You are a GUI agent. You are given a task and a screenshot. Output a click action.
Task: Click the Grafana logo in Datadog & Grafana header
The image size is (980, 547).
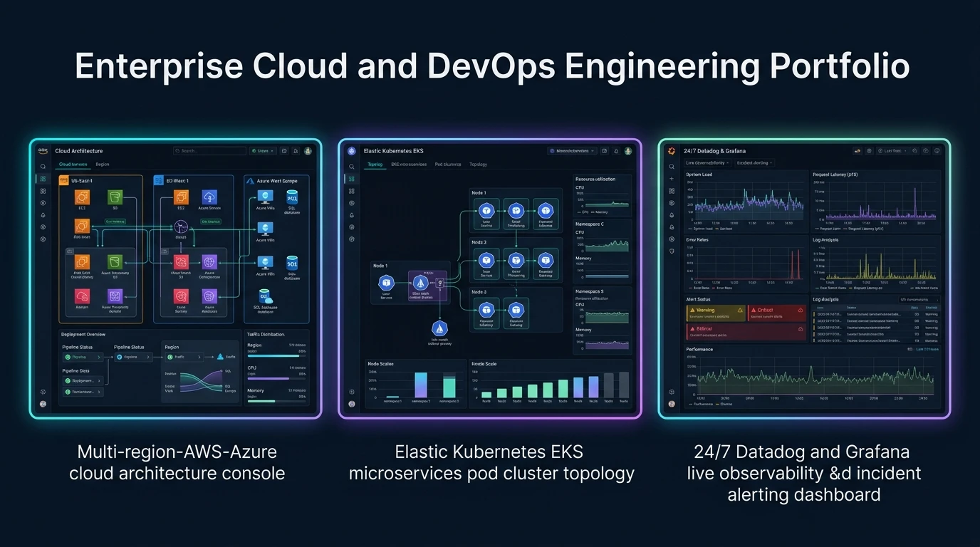672,151
